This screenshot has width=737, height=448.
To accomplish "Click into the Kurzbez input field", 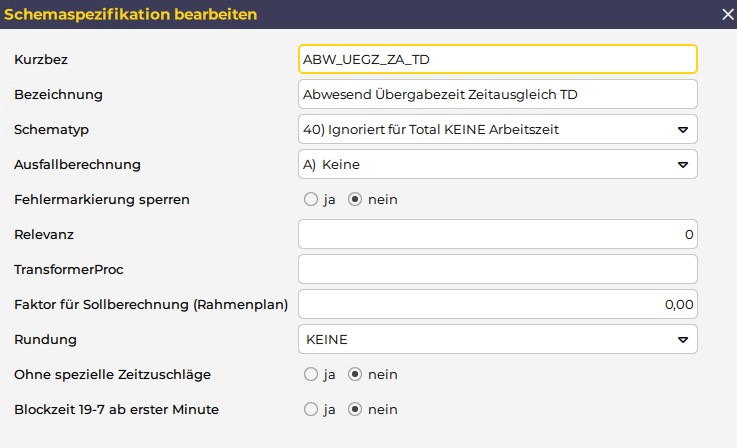I will pyautogui.click(x=498, y=59).
